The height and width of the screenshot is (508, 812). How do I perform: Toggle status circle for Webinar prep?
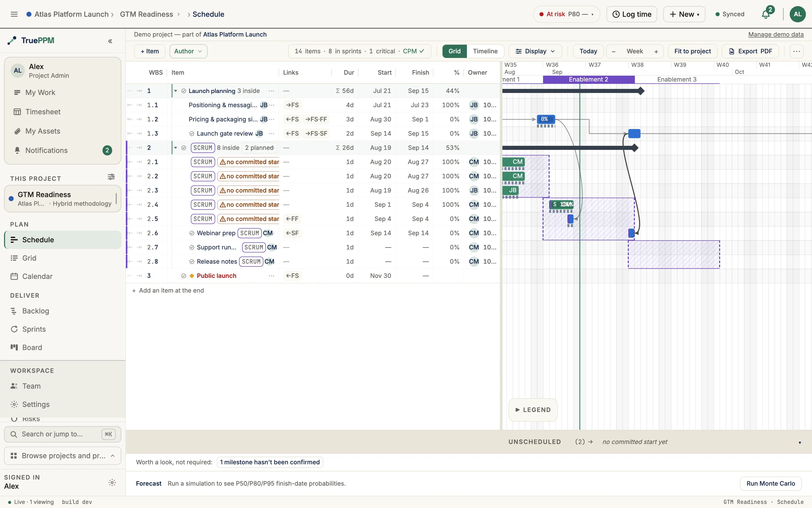point(192,233)
